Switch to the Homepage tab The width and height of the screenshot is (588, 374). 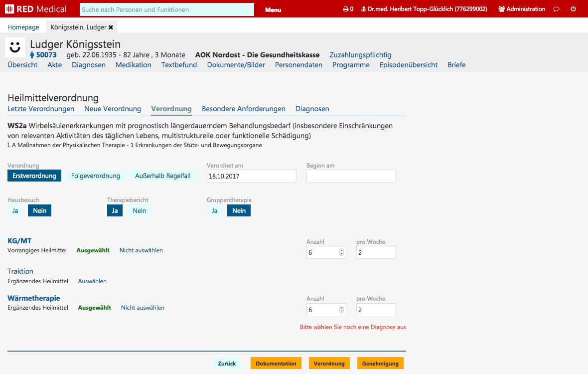[23, 27]
